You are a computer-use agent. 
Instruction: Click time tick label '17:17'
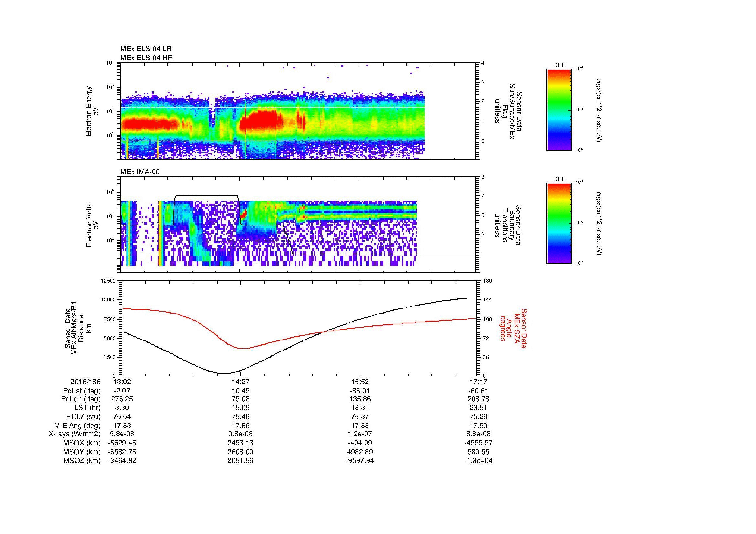point(478,382)
